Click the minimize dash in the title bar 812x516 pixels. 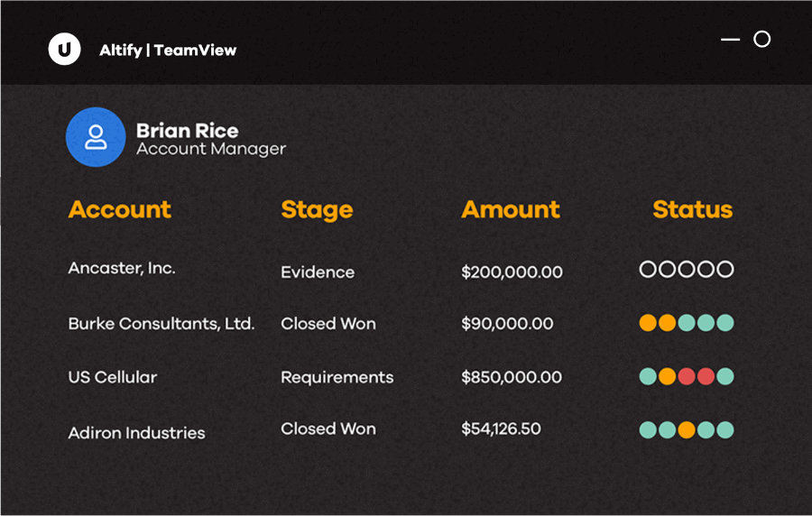coord(730,39)
